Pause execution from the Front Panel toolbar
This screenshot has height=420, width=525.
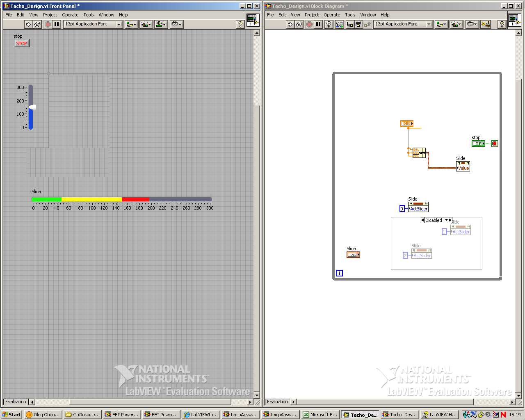pos(57,24)
